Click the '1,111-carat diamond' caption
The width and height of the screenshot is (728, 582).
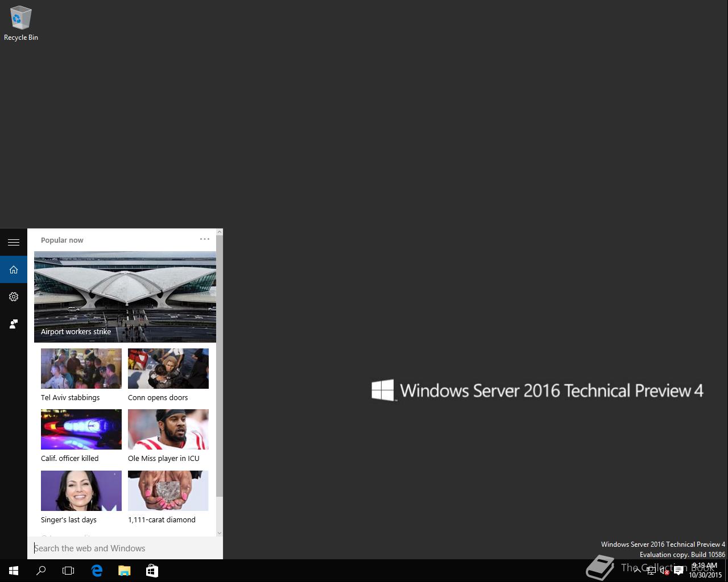[162, 519]
